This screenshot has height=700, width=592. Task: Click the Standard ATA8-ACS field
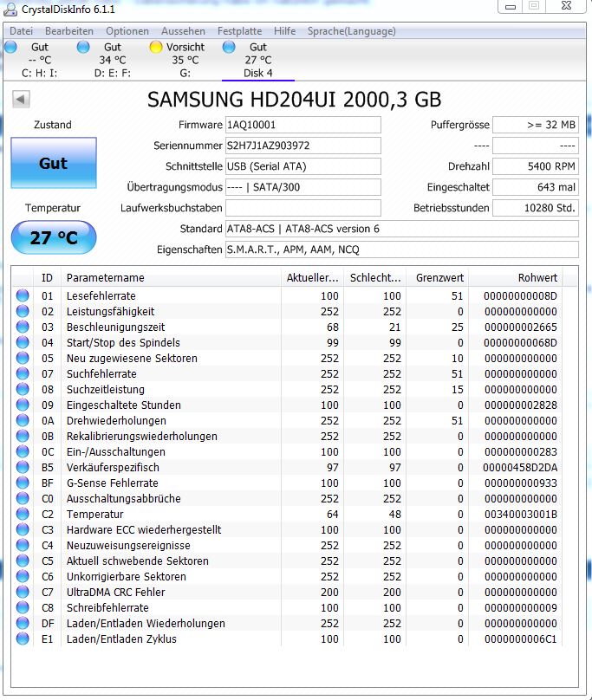(401, 229)
